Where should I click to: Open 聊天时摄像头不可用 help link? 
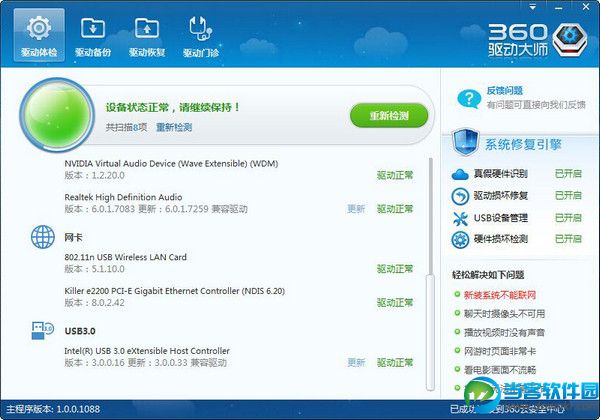[504, 314]
